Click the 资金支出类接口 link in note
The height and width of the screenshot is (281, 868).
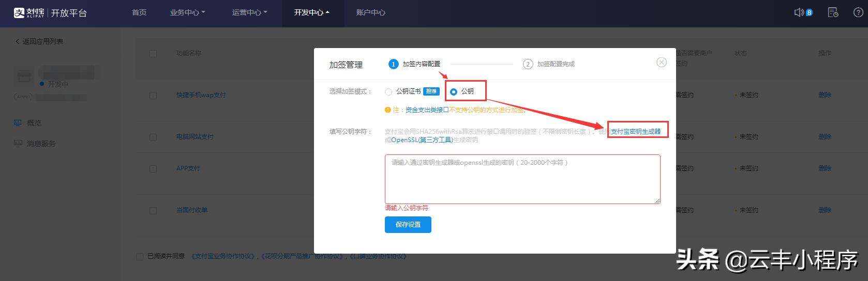pos(427,110)
